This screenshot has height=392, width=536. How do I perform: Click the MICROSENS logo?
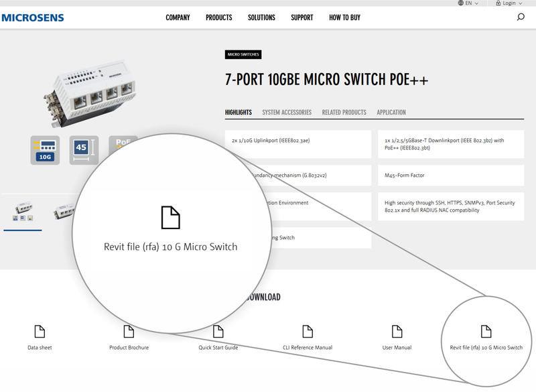[x=34, y=17]
